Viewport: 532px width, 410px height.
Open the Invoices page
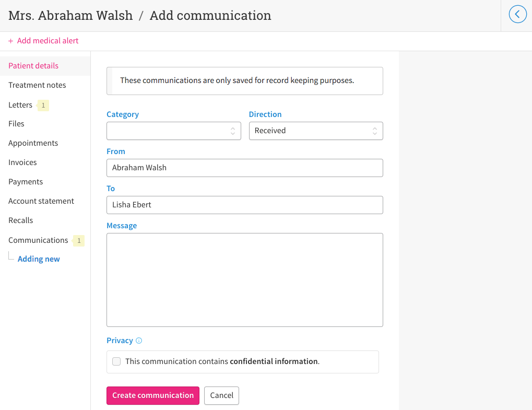pos(22,162)
